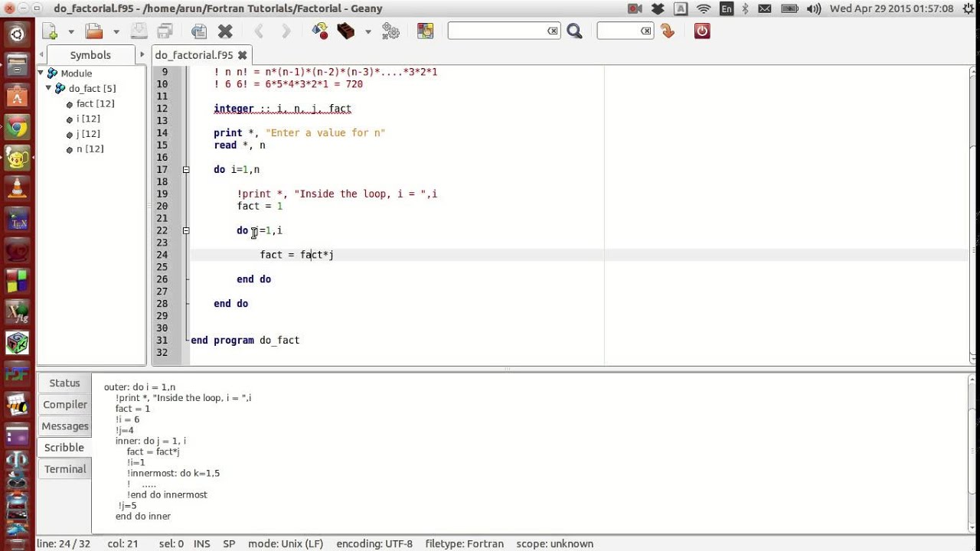Image resolution: width=980 pixels, height=551 pixels.
Task: Open the Status message tab
Action: click(64, 383)
